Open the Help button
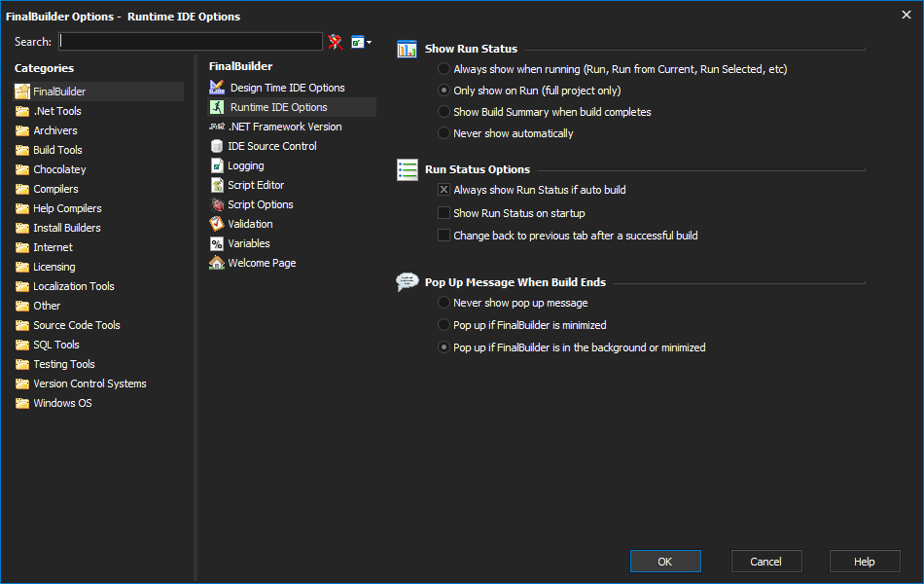The width and height of the screenshot is (924, 584). pos(865,561)
